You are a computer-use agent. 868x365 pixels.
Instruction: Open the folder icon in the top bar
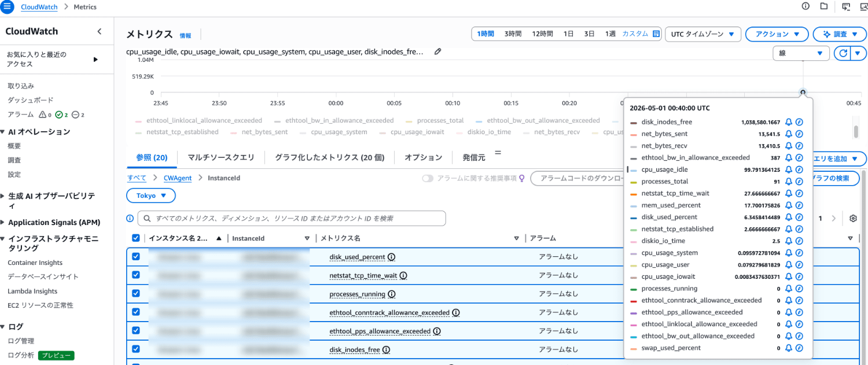pyautogui.click(x=824, y=6)
